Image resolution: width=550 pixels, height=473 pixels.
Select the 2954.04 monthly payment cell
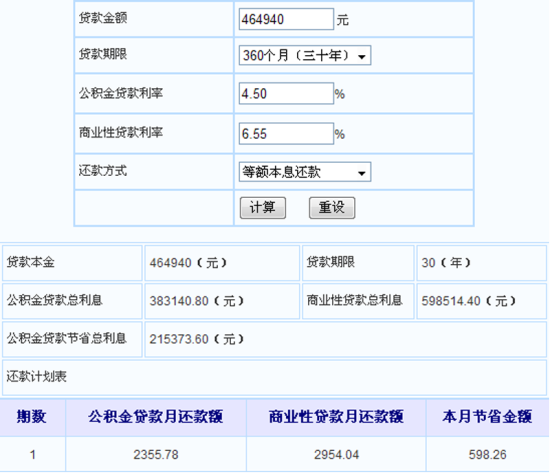tap(336, 455)
